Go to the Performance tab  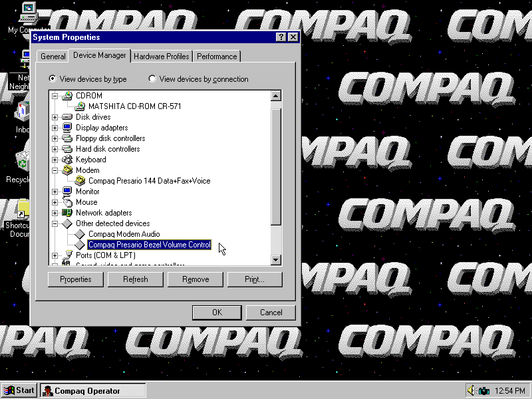(x=217, y=57)
